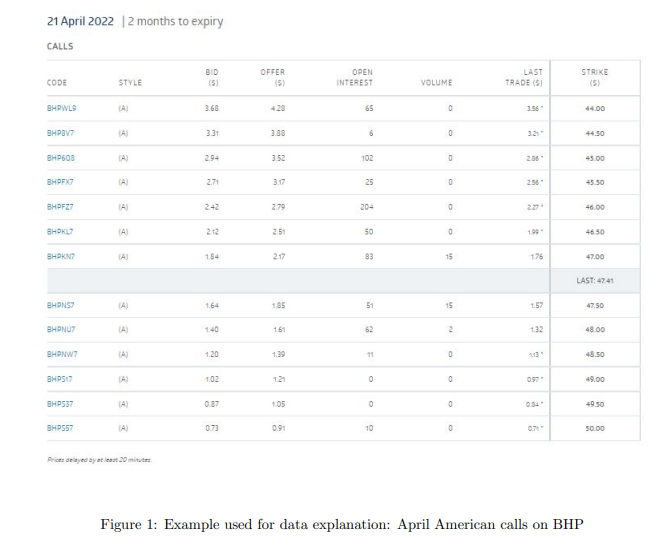This screenshot has width=662, height=548.
Task: Click offer value 4.28
Action: coord(278,109)
